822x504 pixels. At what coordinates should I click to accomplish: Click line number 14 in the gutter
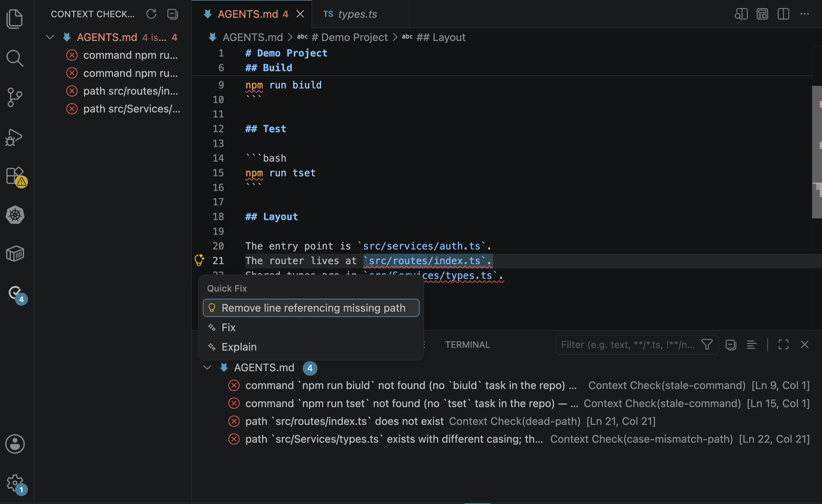[218, 158]
